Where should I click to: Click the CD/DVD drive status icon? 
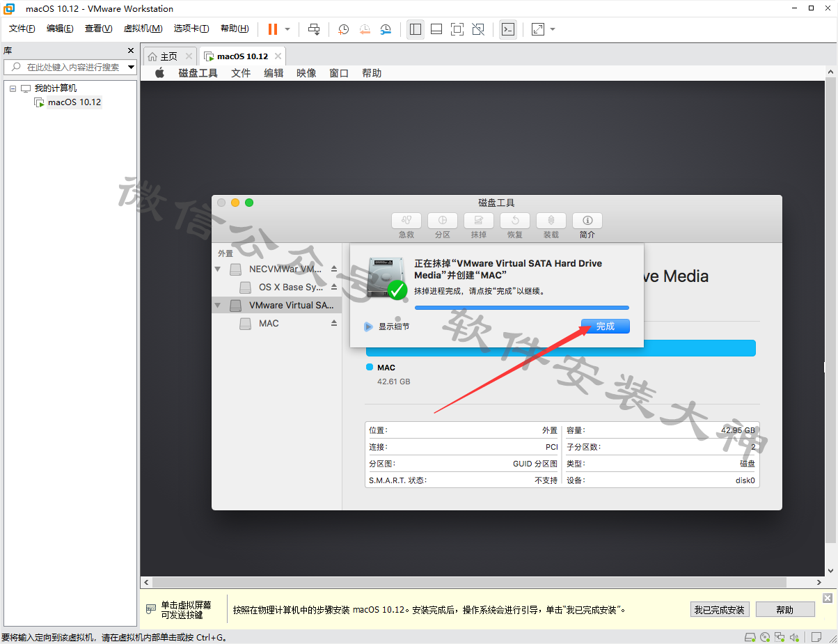765,637
